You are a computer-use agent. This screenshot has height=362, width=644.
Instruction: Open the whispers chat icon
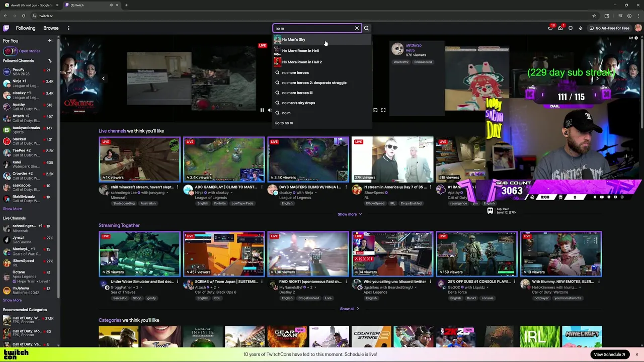(x=571, y=28)
